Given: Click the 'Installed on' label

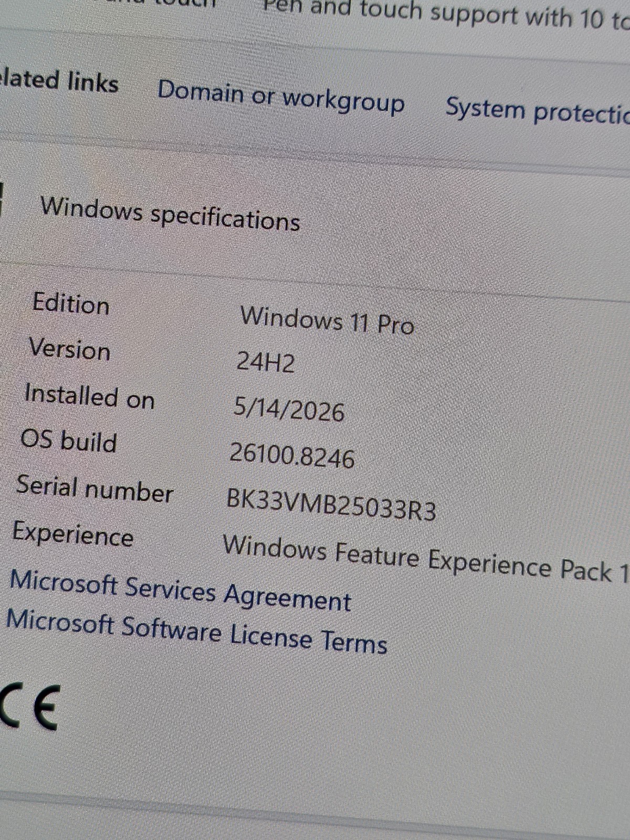Looking at the screenshot, I should (x=89, y=396).
